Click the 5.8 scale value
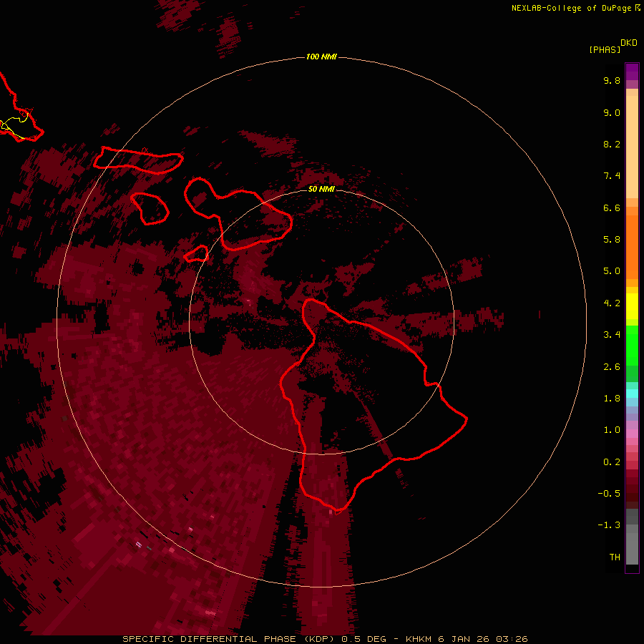This screenshot has width=644, height=644. click(x=612, y=240)
